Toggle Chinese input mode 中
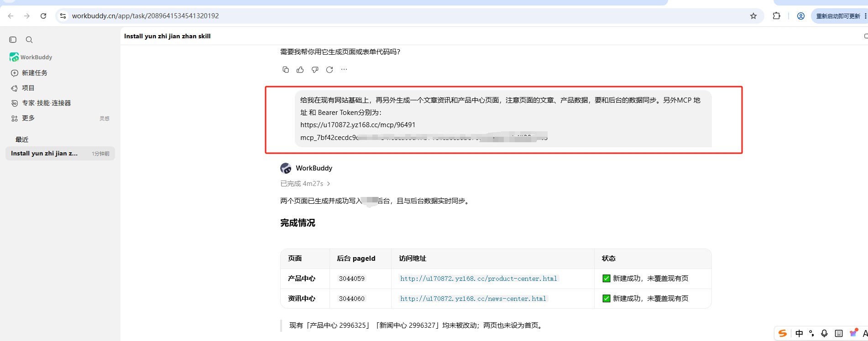 tap(799, 333)
